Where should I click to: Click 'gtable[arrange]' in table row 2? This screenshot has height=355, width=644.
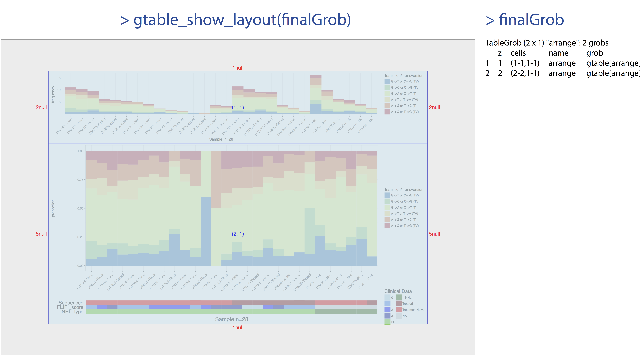613,74
